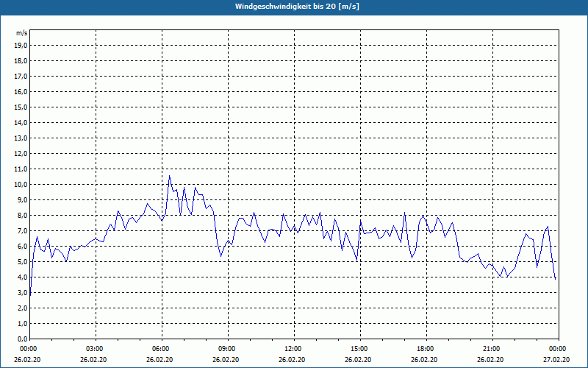The image size is (588, 368).
Task: Click the '3,0' y-axis value
Action: point(23,292)
